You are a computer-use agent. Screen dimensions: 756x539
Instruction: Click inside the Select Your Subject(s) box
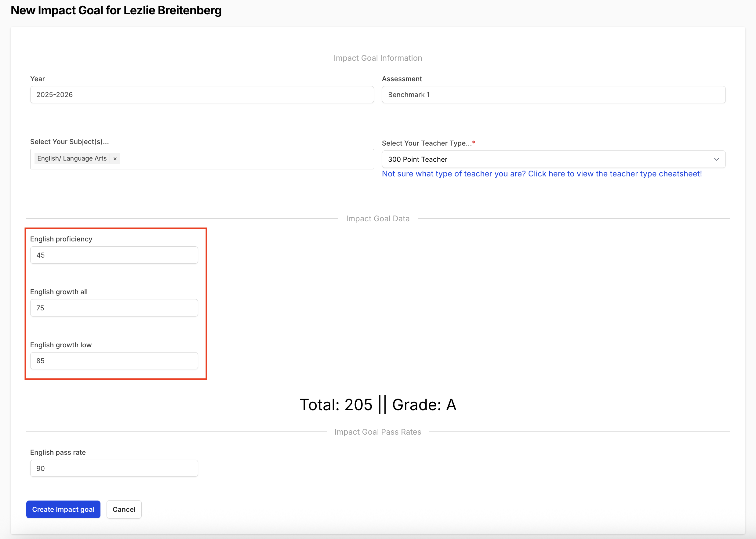[246, 159]
